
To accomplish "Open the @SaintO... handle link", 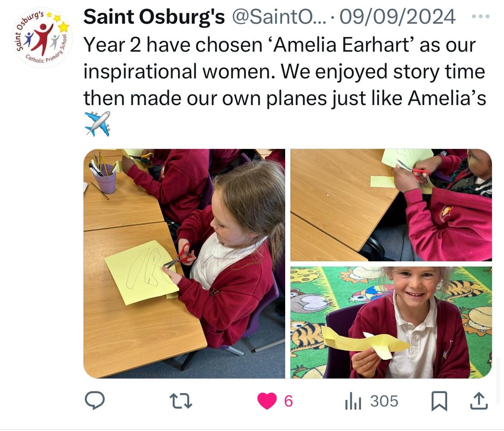I will [x=279, y=17].
